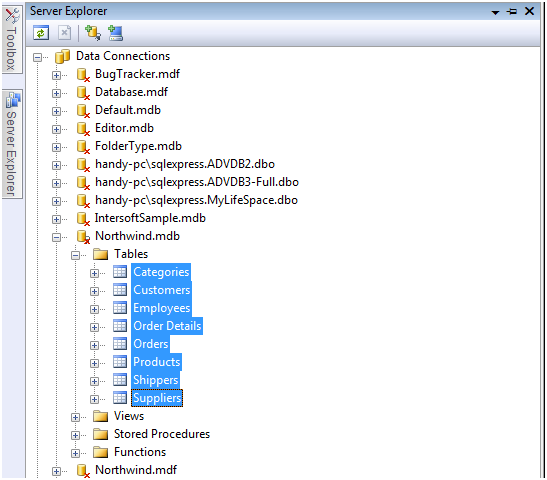This screenshot has width=547, height=480.
Task: Expand the IntersoftSample.mdb node
Action: (x=56, y=219)
